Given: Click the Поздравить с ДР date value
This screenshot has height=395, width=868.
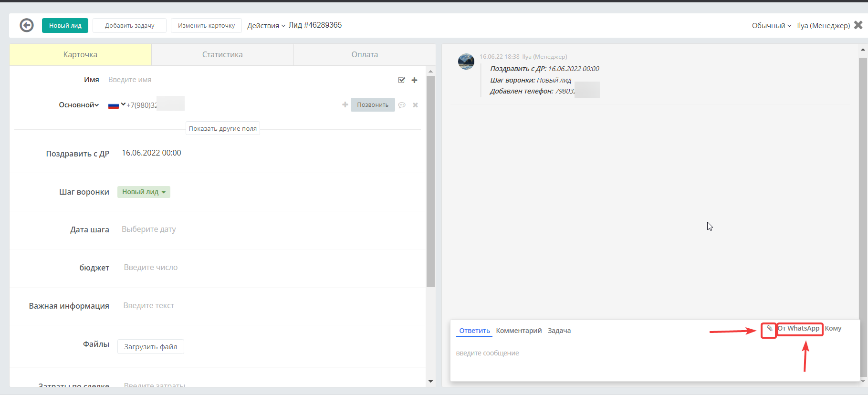Looking at the screenshot, I should pyautogui.click(x=151, y=153).
